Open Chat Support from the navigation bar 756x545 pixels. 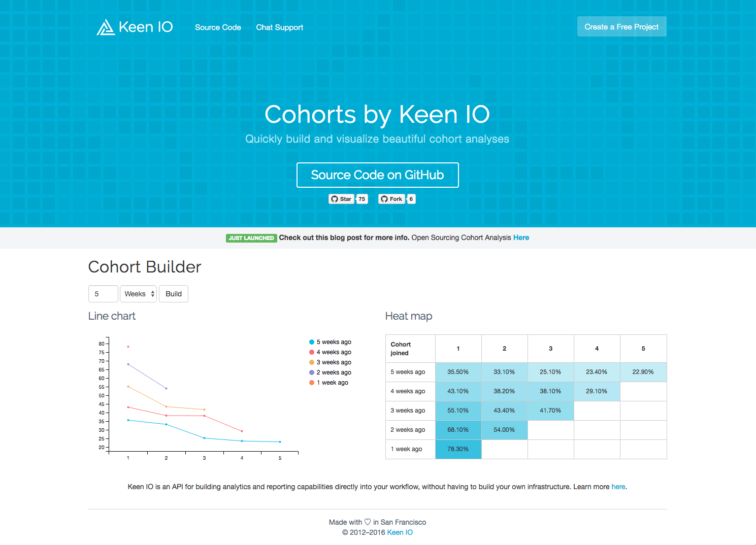(280, 27)
